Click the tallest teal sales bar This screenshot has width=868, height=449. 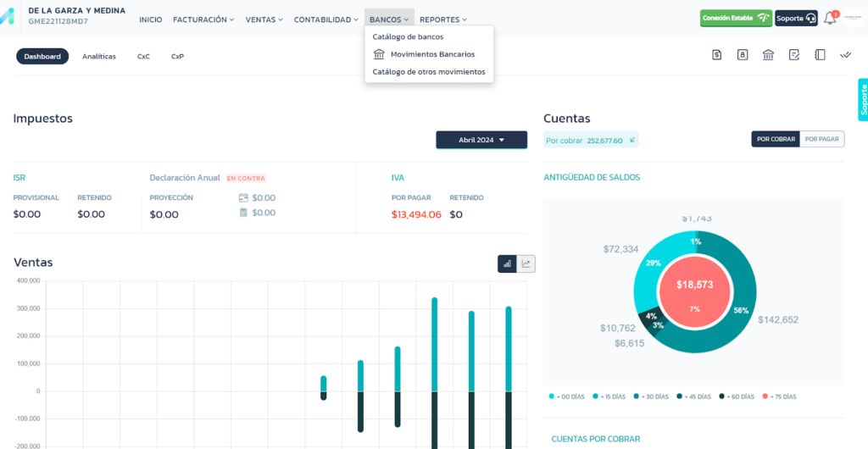click(435, 345)
